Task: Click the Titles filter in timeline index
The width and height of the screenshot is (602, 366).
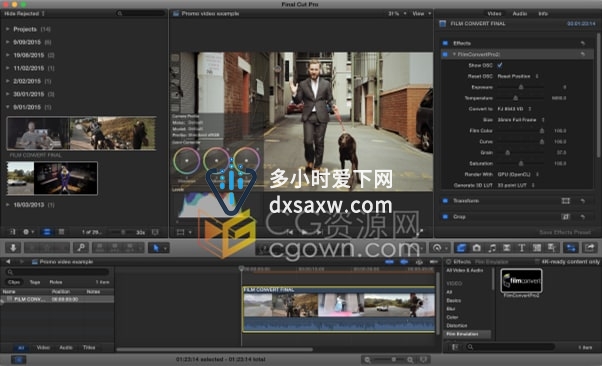Action: (89, 348)
